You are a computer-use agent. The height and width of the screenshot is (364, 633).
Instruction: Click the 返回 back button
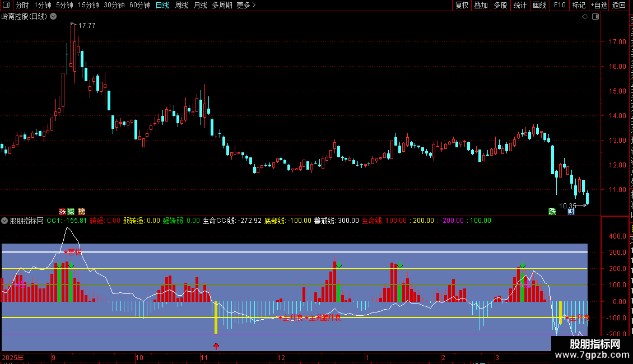click(619, 5)
